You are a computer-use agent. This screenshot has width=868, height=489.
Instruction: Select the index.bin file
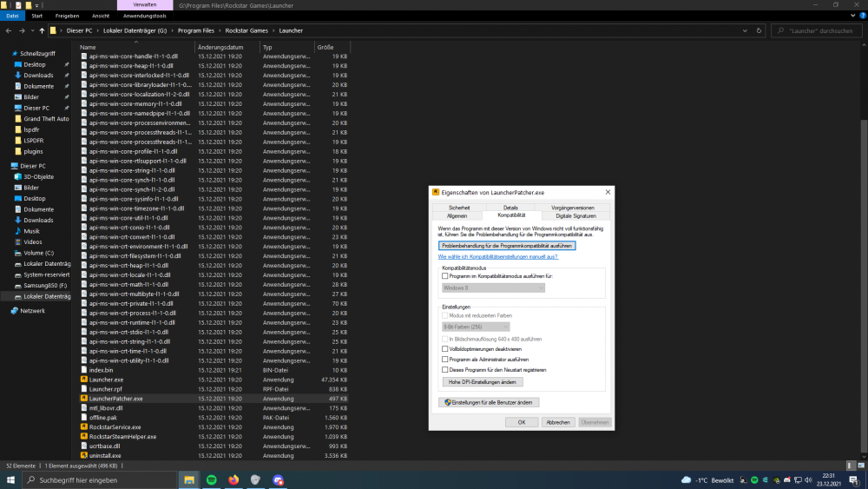coord(101,371)
